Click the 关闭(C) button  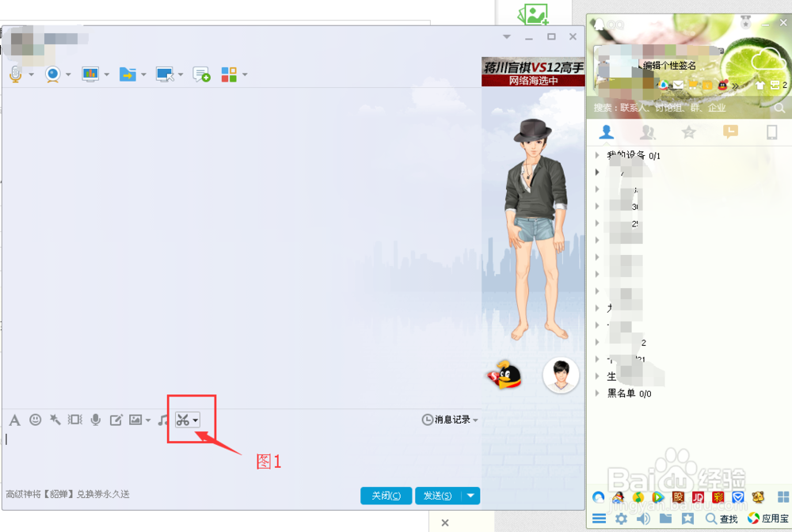click(x=386, y=496)
